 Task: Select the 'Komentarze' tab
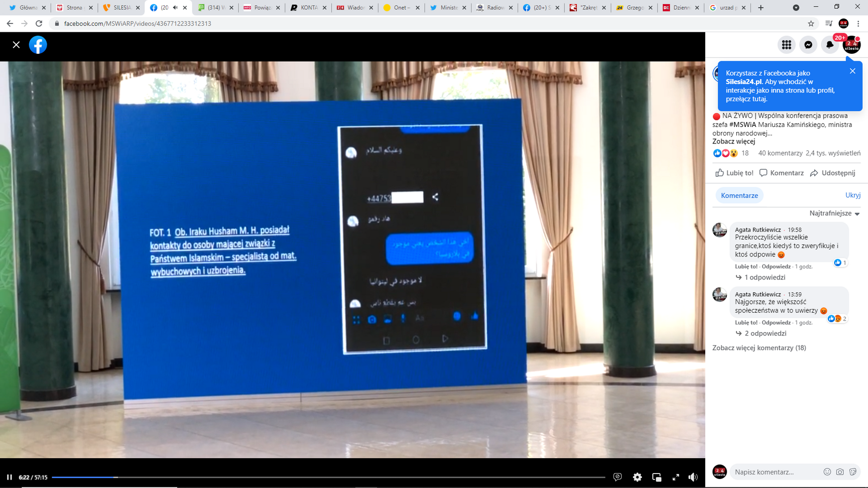point(740,195)
